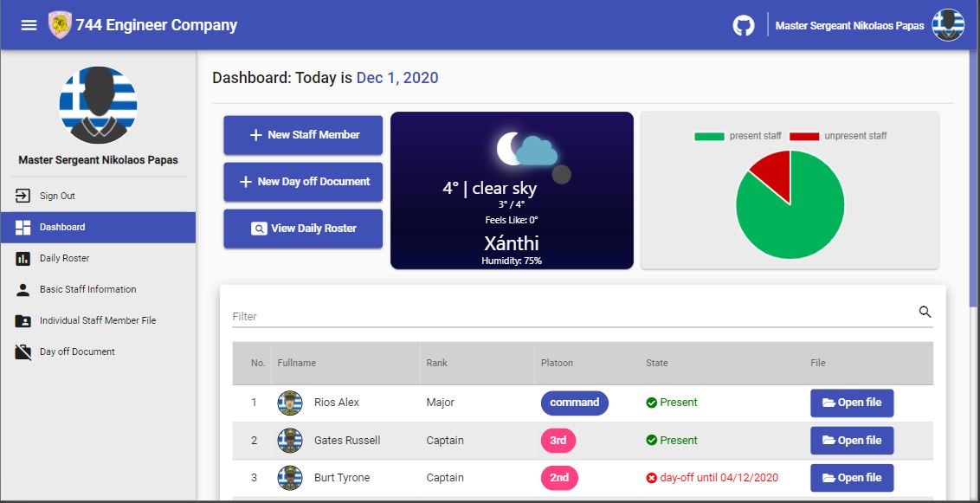Click the Rank column header
The width and height of the screenshot is (980, 503).
click(437, 363)
